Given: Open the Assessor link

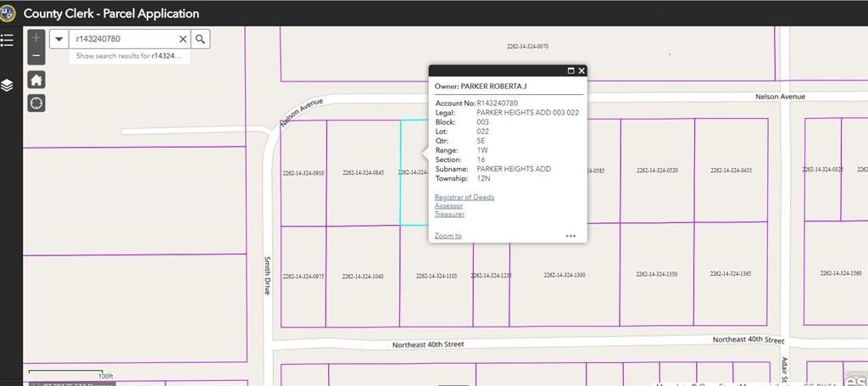Looking at the screenshot, I should point(448,205).
